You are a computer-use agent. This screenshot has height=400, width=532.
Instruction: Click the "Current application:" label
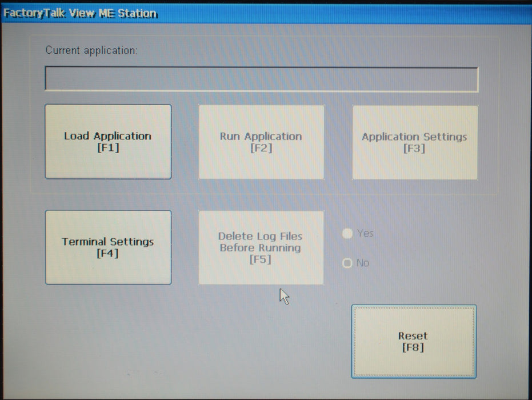[x=91, y=50]
